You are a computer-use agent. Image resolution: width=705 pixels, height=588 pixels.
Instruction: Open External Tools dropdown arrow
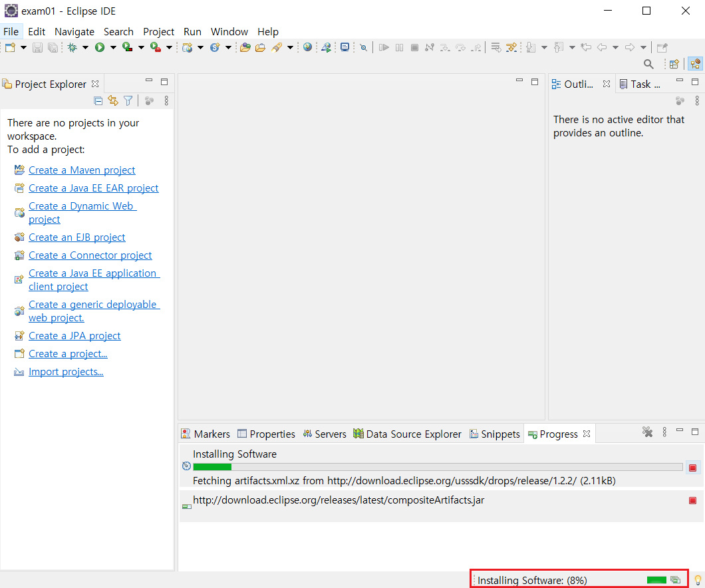pyautogui.click(x=169, y=48)
